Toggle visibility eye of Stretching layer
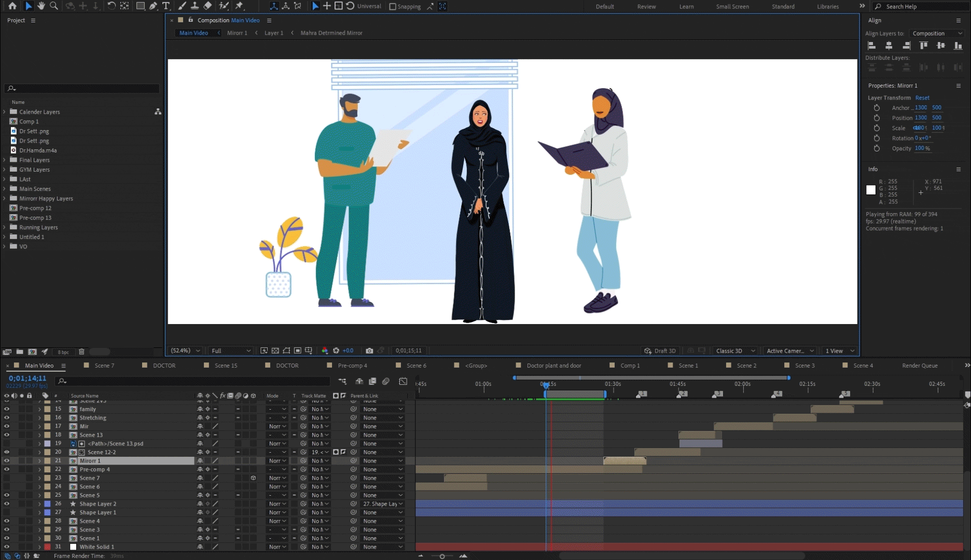This screenshot has width=971, height=560. (7, 417)
